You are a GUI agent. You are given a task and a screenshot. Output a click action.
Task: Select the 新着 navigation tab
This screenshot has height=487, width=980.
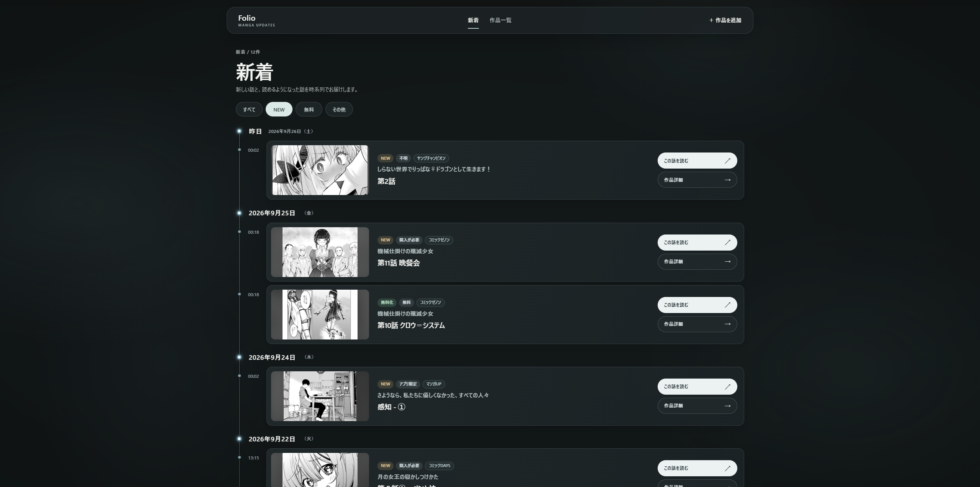point(473,20)
